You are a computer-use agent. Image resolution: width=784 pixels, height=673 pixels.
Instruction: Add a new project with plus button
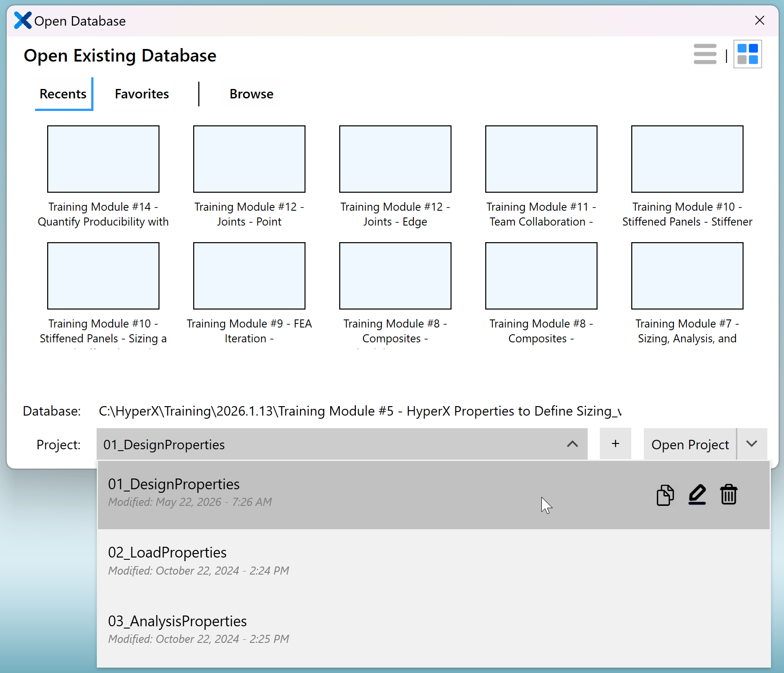click(616, 444)
